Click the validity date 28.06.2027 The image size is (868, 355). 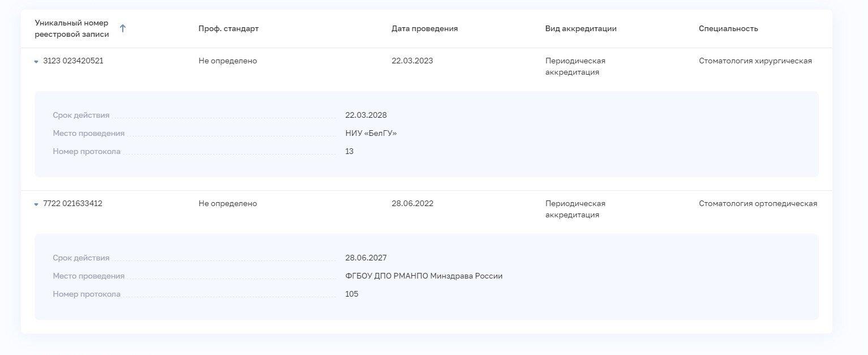pyautogui.click(x=366, y=258)
